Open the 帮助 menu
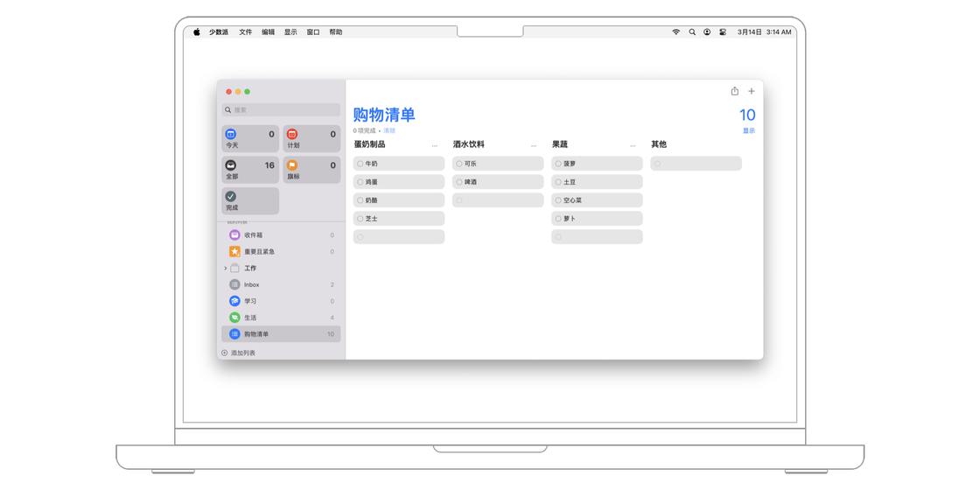The image size is (980, 490). tap(336, 31)
